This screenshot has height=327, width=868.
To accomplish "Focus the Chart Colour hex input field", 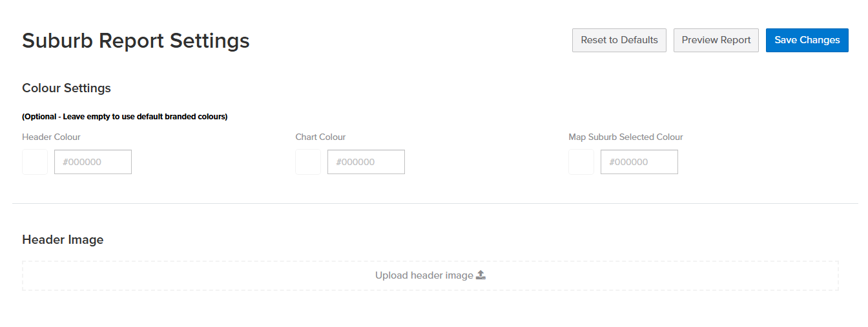I will click(366, 162).
